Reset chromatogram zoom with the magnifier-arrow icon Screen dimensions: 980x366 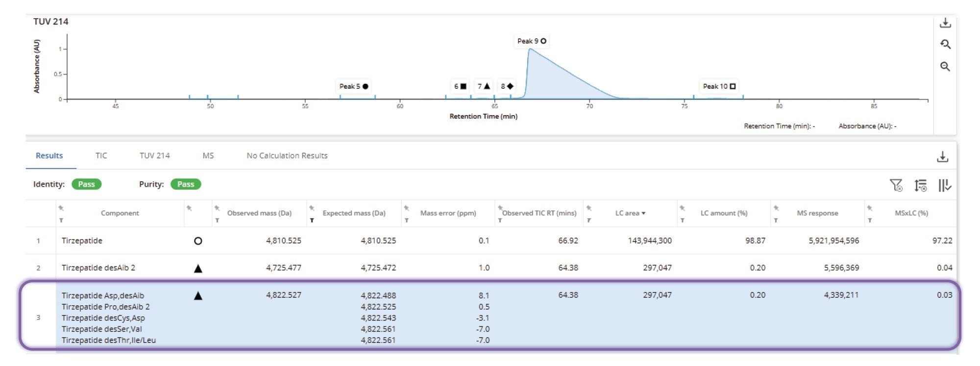coord(945,45)
